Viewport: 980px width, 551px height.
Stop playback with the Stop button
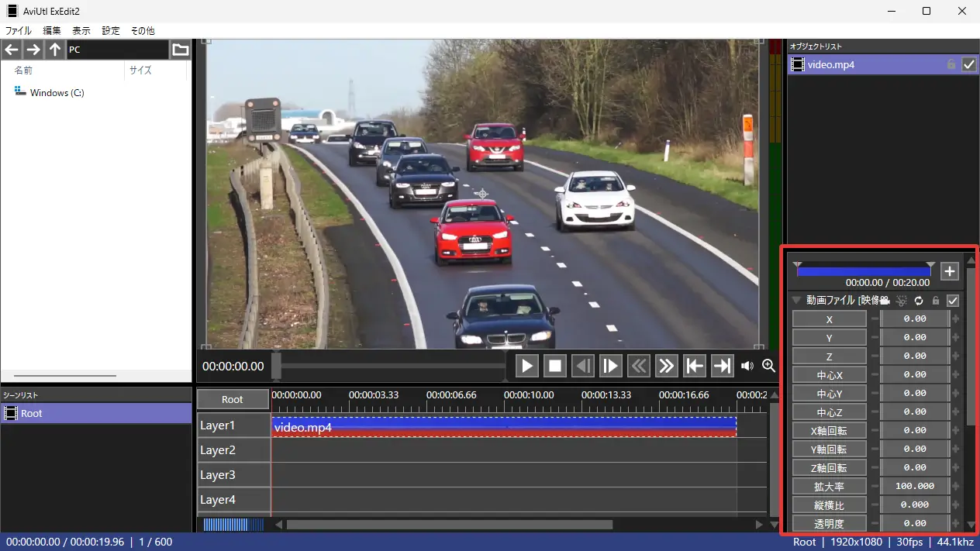click(x=554, y=366)
